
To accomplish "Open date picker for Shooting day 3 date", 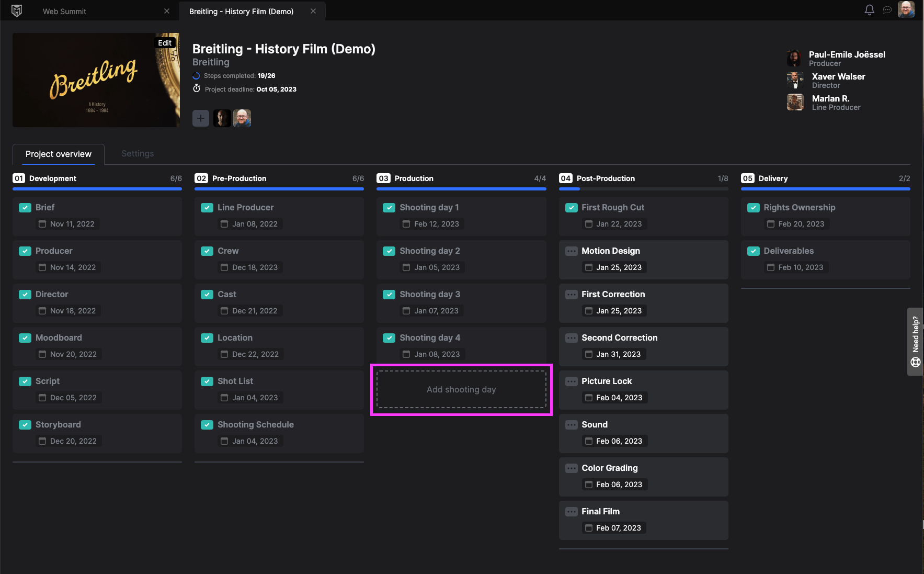I will click(x=431, y=311).
